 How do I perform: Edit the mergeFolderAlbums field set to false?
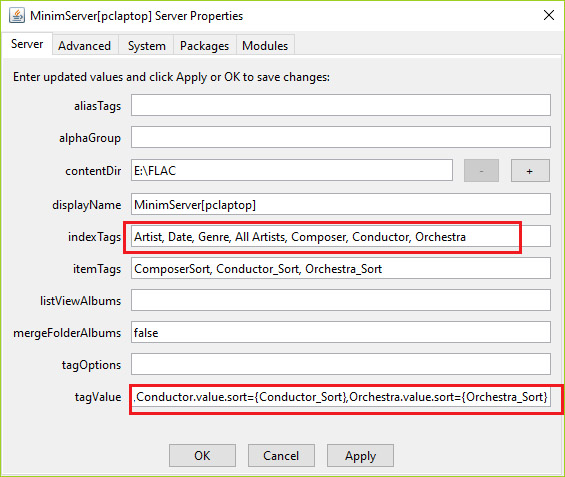341,332
